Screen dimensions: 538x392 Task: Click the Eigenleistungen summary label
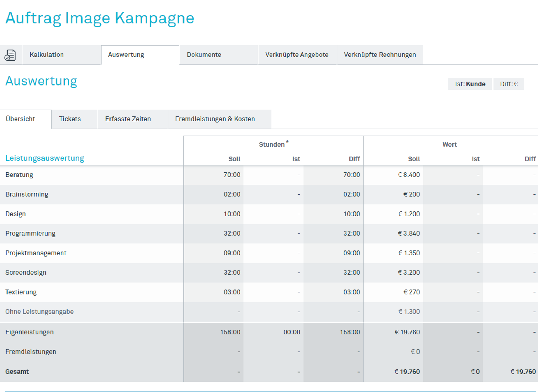coord(30,332)
